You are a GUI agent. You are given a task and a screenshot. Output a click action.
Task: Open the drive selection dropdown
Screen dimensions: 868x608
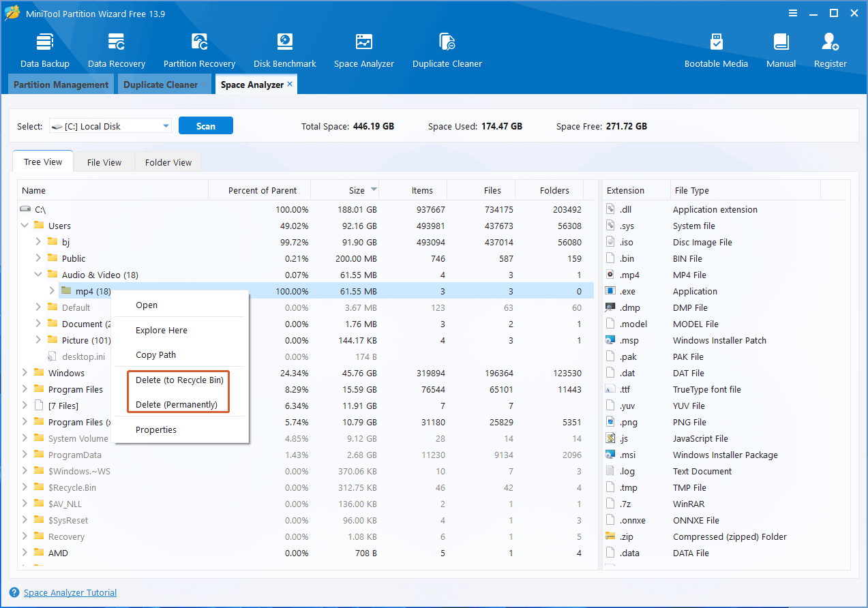coord(166,125)
